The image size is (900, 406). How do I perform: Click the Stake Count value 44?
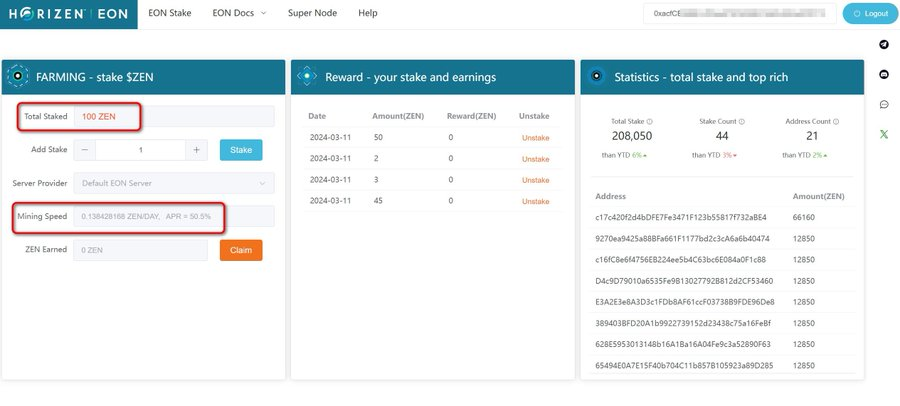click(x=721, y=136)
